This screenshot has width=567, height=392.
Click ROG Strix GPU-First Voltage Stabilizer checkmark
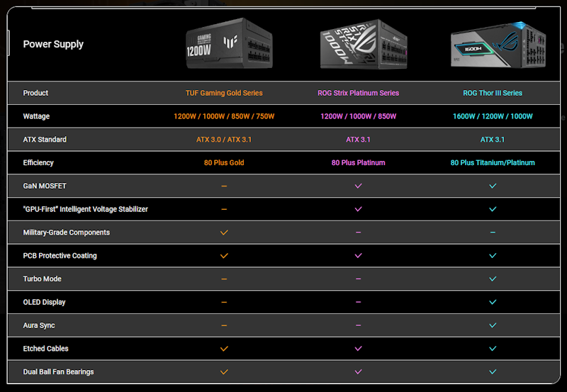pos(358,209)
